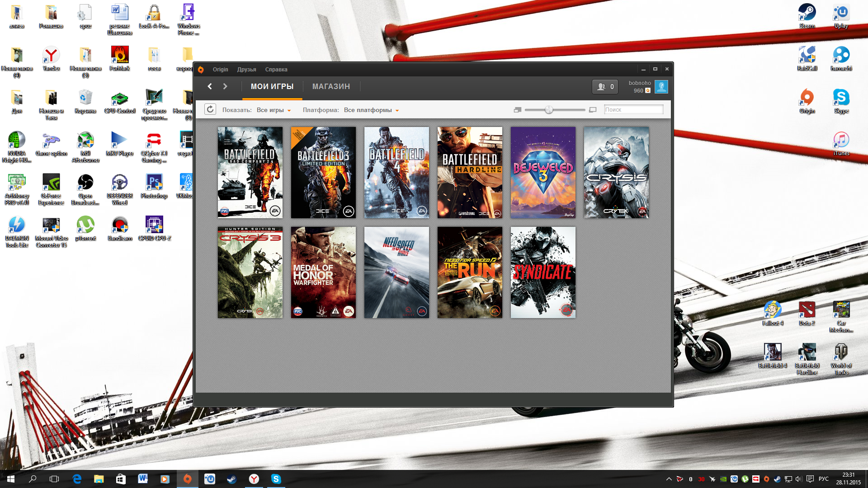
Task: Click the small tile size icon
Action: point(518,110)
